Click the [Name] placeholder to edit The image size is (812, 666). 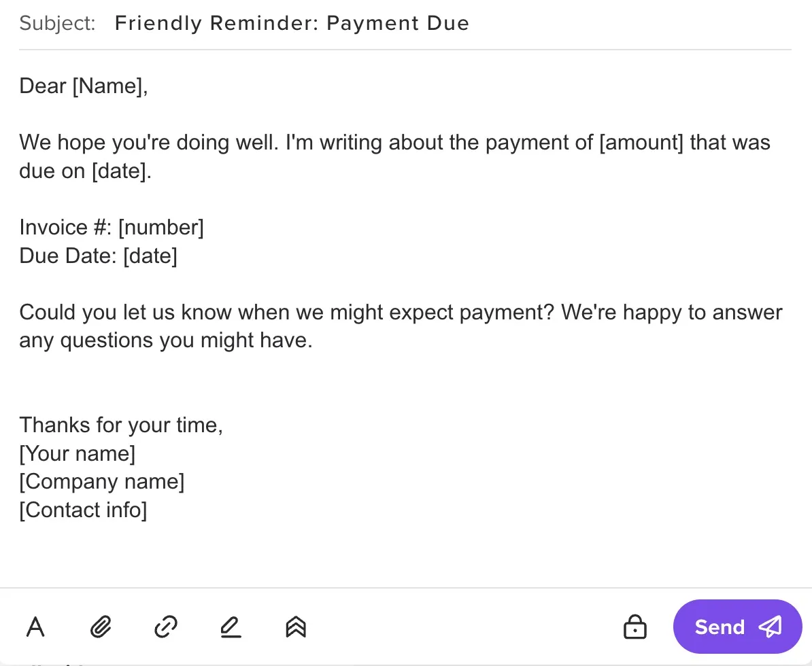[109, 86]
